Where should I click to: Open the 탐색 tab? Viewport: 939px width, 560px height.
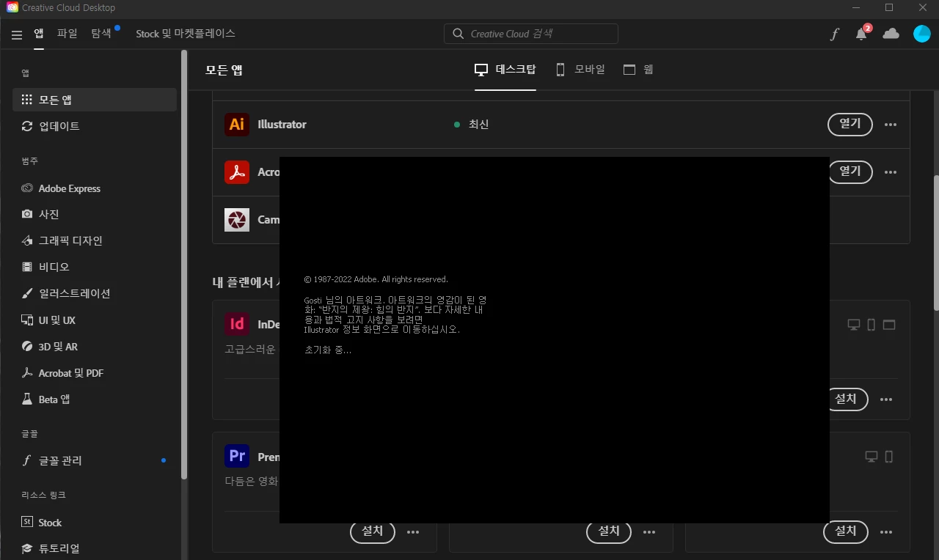[x=101, y=34]
